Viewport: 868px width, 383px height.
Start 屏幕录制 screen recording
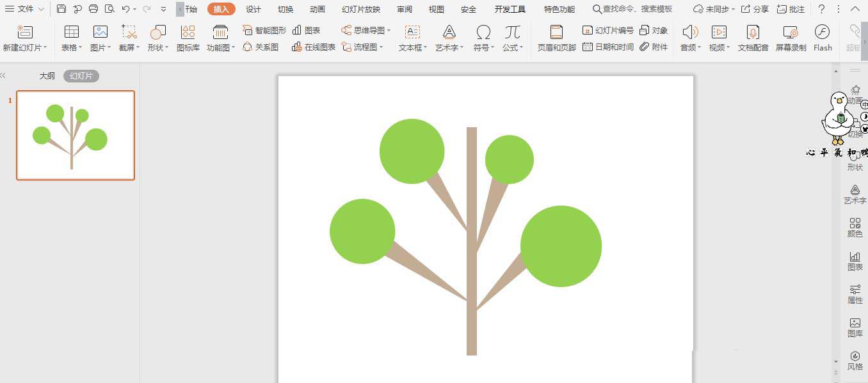click(791, 33)
